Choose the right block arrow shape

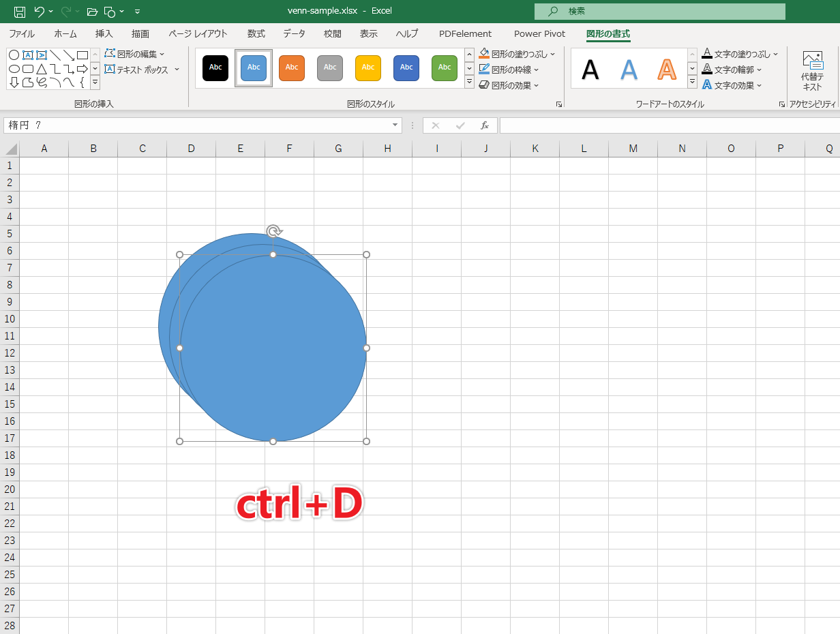[x=82, y=69]
